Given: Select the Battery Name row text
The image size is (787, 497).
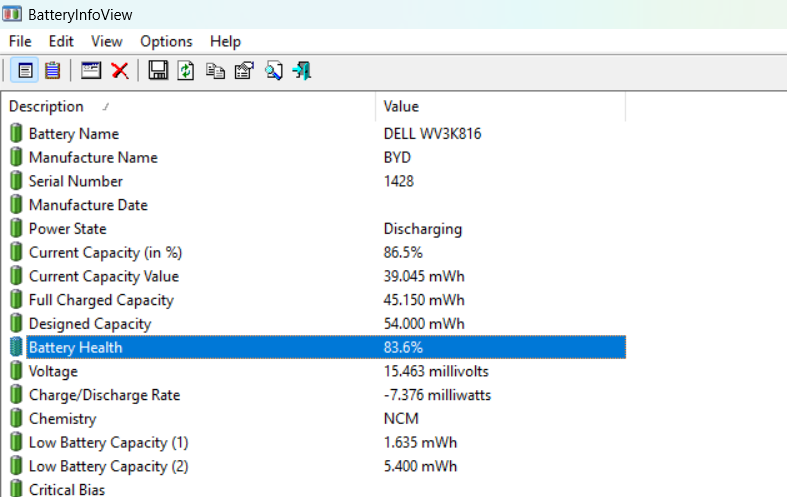Looking at the screenshot, I should 74,134.
